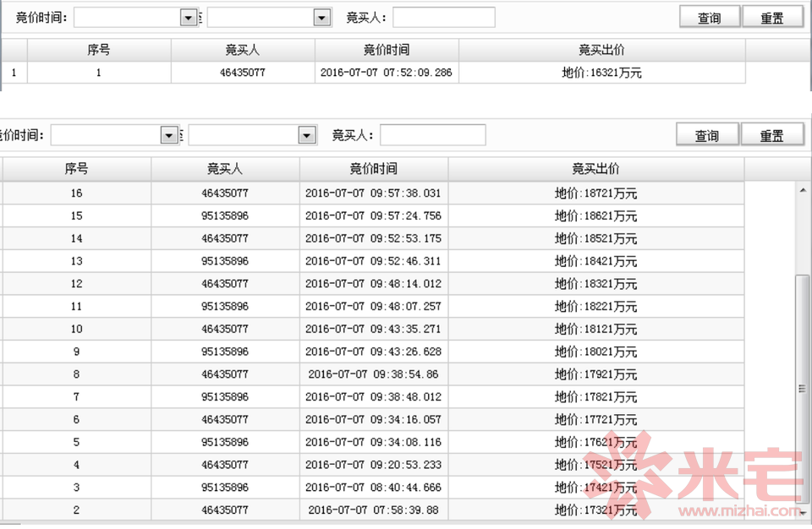Select time cell 2016-07-07 09:43:26.628
This screenshot has height=529, width=812.
373,352
